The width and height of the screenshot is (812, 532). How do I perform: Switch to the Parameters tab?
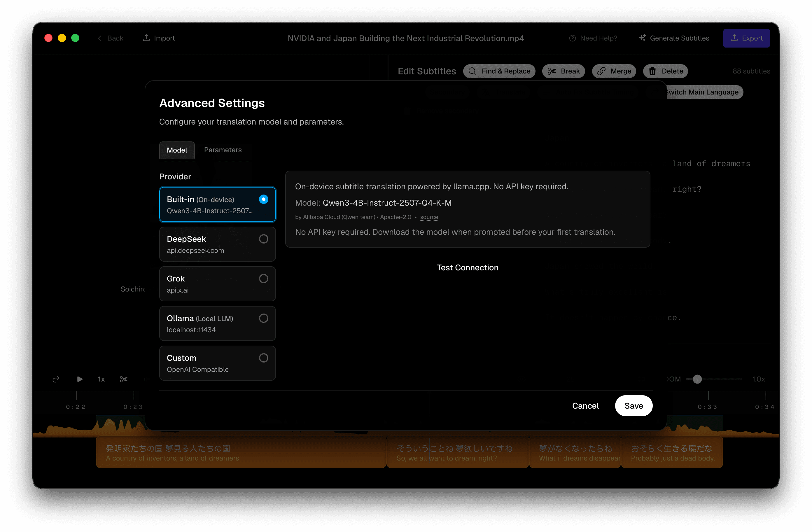(223, 150)
